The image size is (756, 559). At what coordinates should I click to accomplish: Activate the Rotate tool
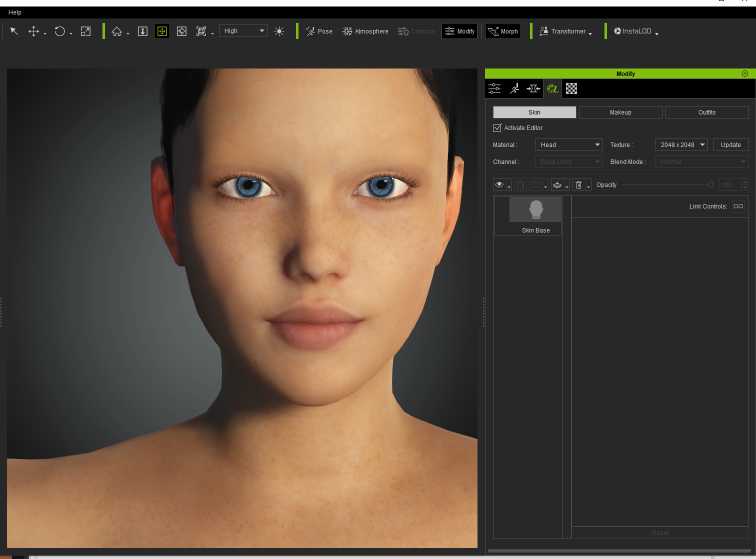[60, 31]
